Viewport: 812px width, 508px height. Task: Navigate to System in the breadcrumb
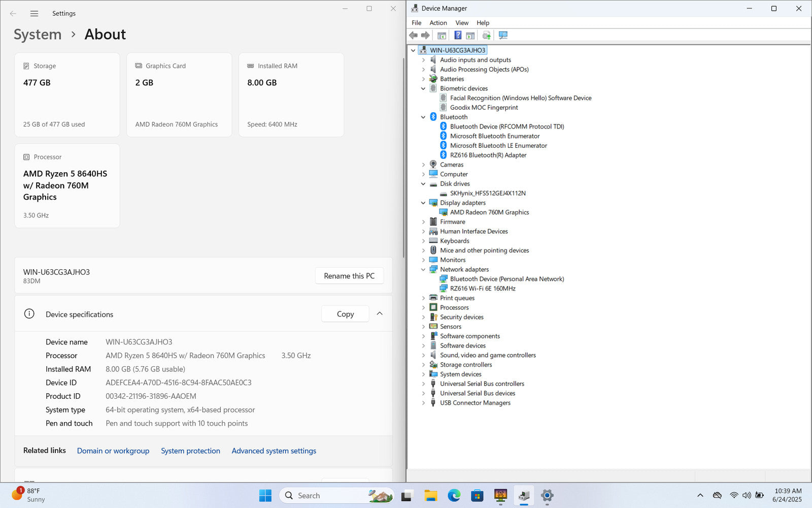point(38,35)
